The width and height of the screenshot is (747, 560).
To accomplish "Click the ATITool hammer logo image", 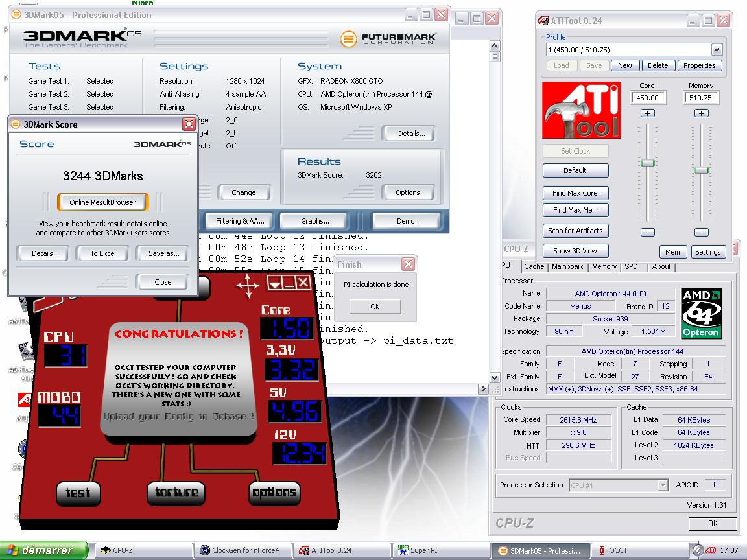I will pos(581,110).
